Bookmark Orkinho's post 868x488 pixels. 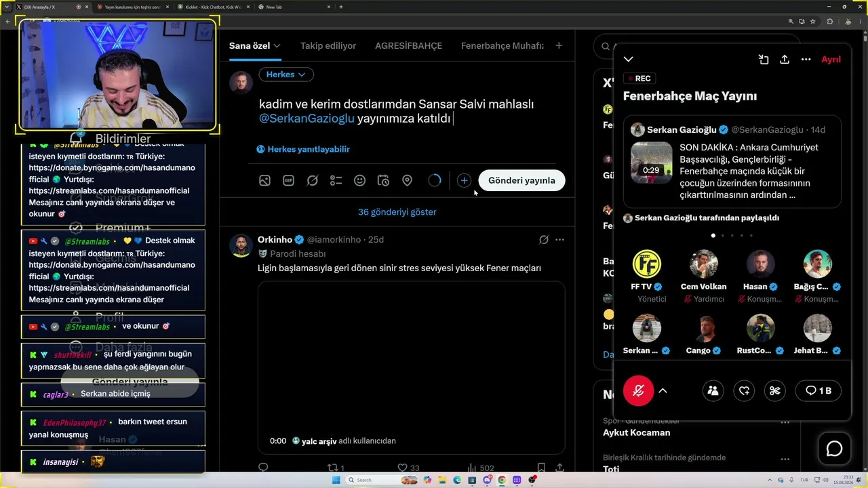[x=541, y=468]
